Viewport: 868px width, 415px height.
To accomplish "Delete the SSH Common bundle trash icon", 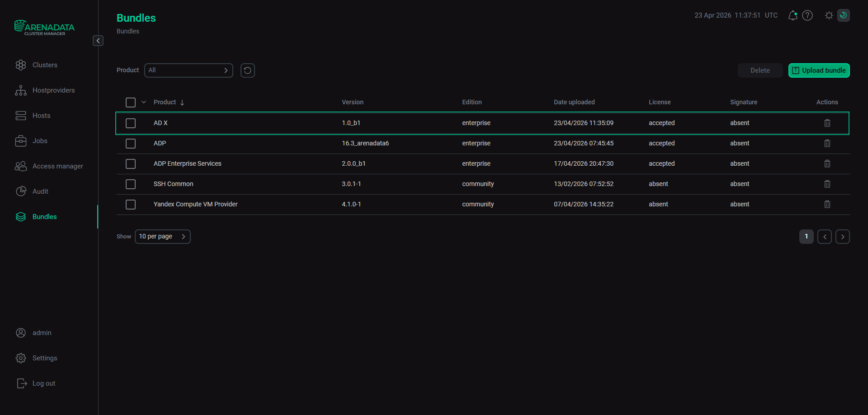I will (x=827, y=184).
